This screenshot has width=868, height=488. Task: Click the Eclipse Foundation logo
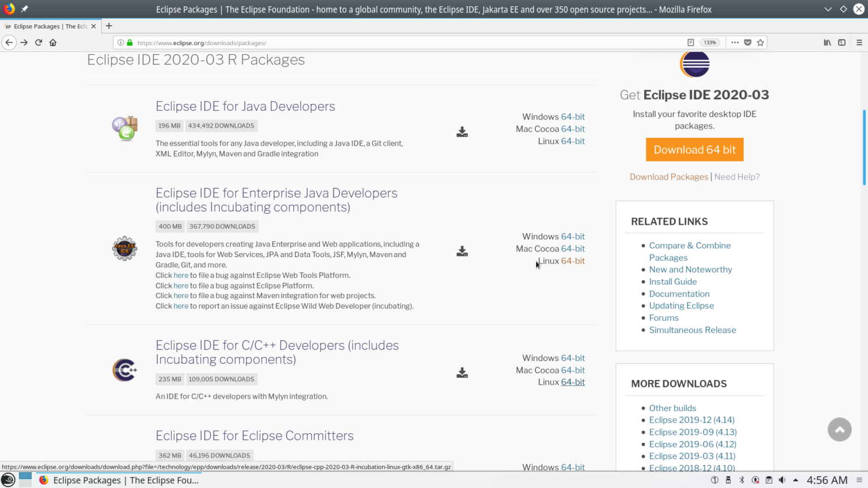(x=694, y=64)
